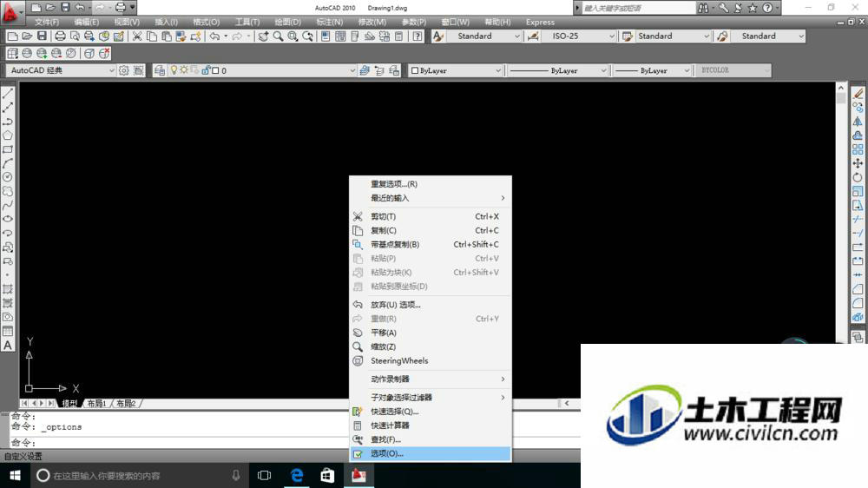
Task: Click the ByLayer color swatch square
Action: click(x=415, y=71)
